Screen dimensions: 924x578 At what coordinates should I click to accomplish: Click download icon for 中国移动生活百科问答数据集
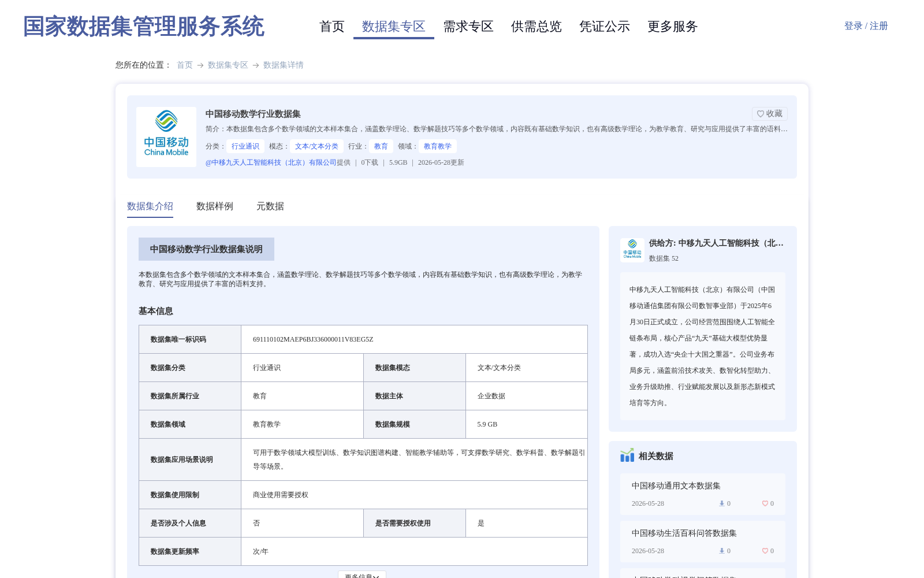pos(721,551)
